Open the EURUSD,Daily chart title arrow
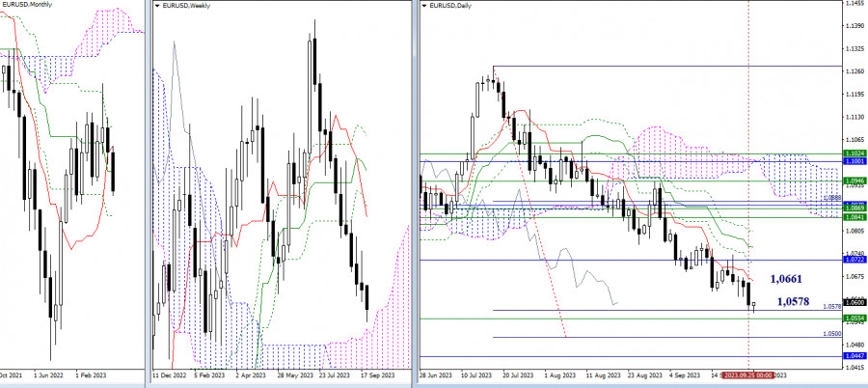 424,5
